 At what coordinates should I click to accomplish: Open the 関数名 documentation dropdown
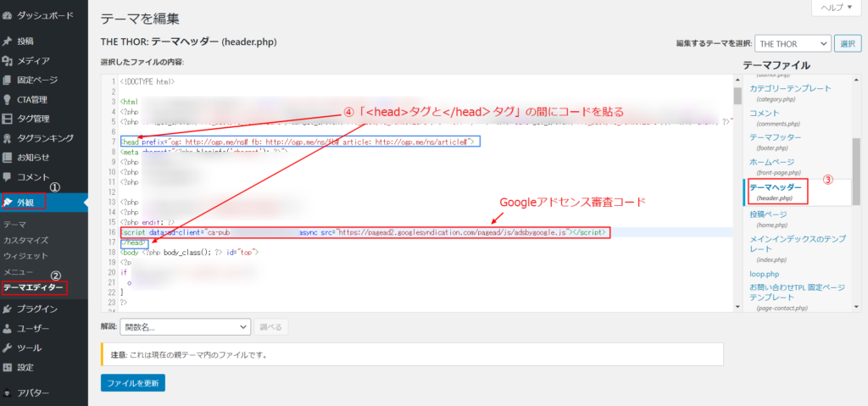186,327
